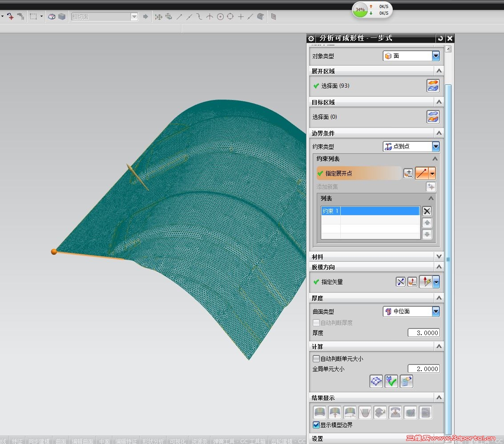Viewport: 504px width, 444px height.
Task: Click the third result icon with dimension
Action: tap(350, 412)
